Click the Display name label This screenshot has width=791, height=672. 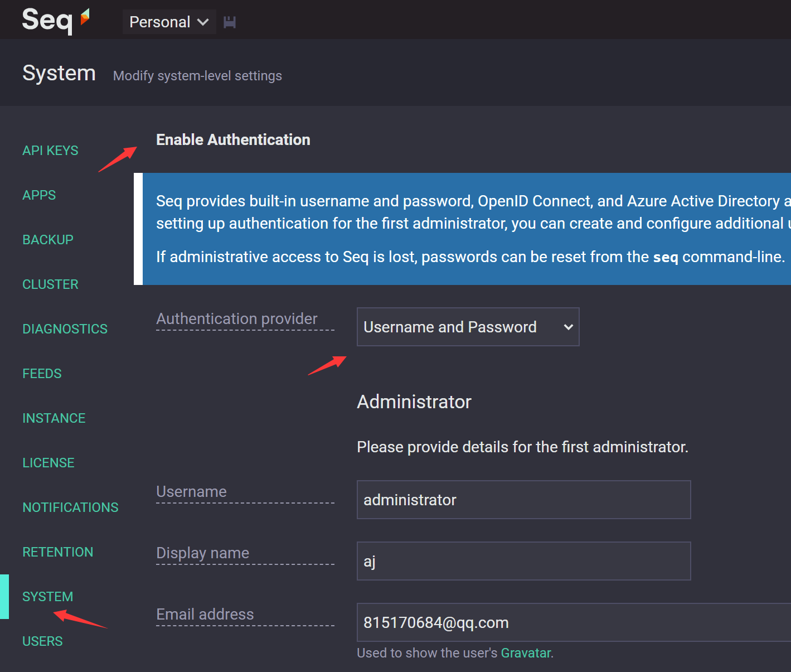(203, 553)
